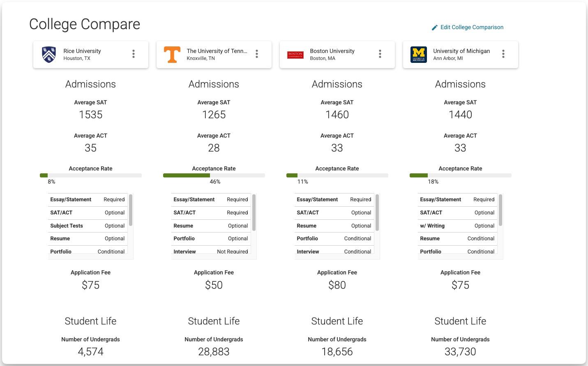Click the Michigan requirements list scrollbar
This screenshot has height=366, width=588.
click(500, 210)
